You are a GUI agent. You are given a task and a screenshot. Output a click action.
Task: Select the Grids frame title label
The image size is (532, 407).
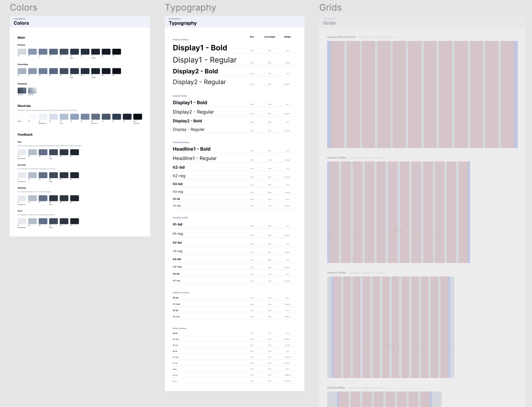pyautogui.click(x=330, y=7)
